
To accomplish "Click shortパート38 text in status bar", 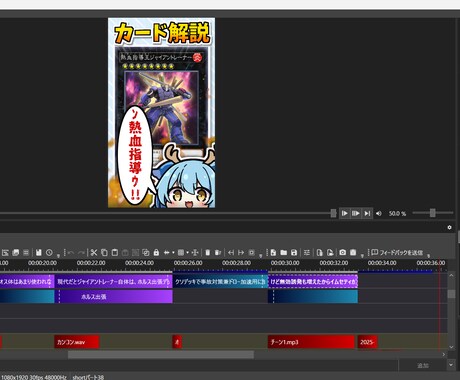I will tap(88, 377).
